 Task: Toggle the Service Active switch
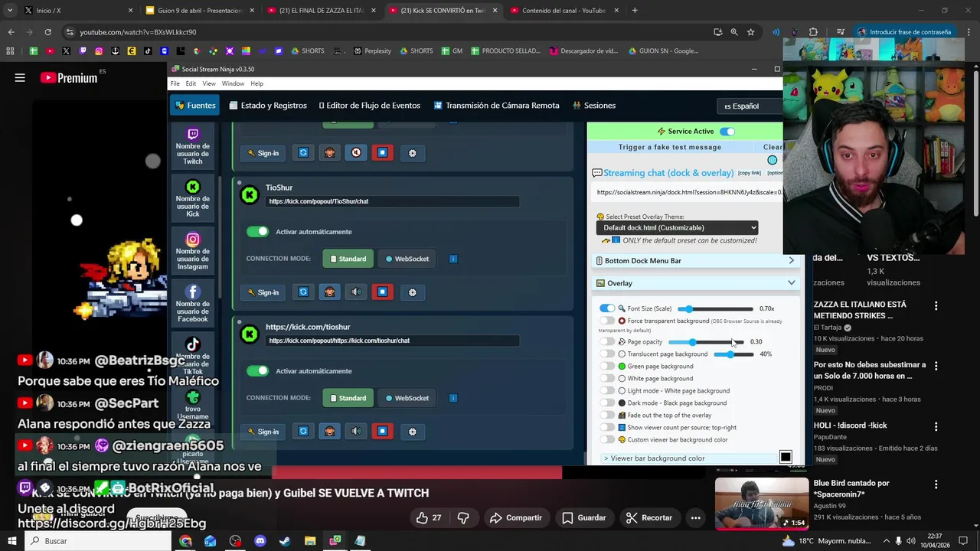click(727, 132)
